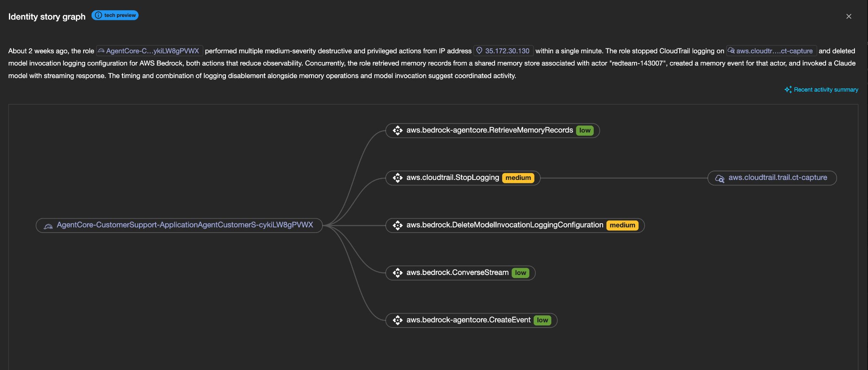868x370 pixels.
Task: Click the action icon on RetrieveMemoryRecords node
Action: click(x=398, y=131)
